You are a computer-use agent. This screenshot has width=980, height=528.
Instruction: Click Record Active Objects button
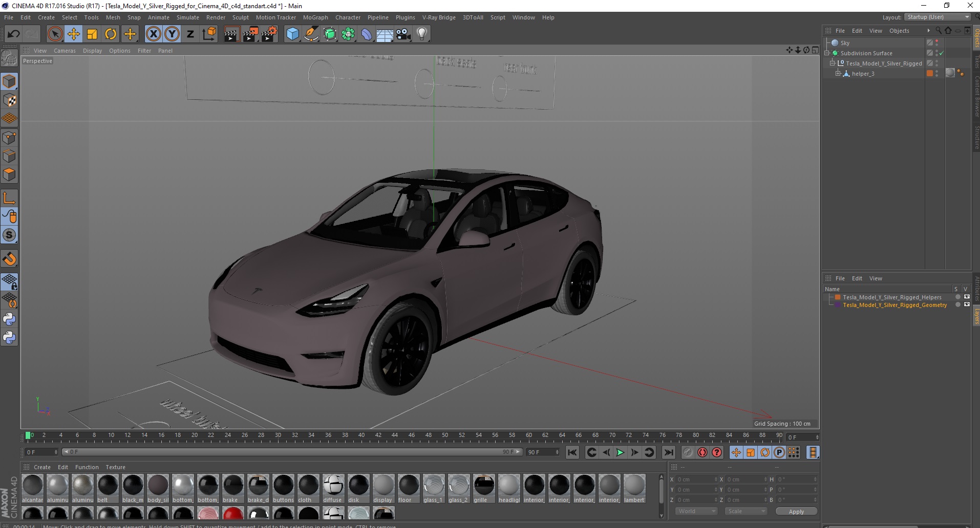click(x=688, y=452)
